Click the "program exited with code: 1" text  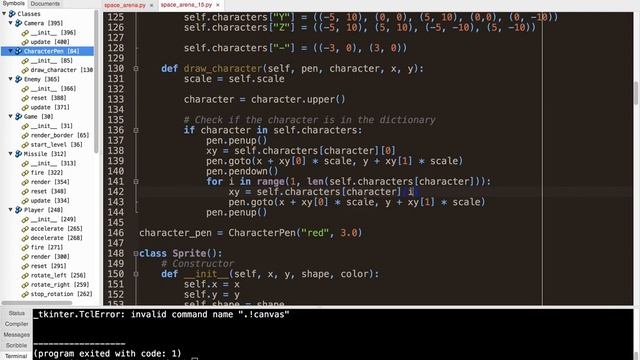[107, 353]
